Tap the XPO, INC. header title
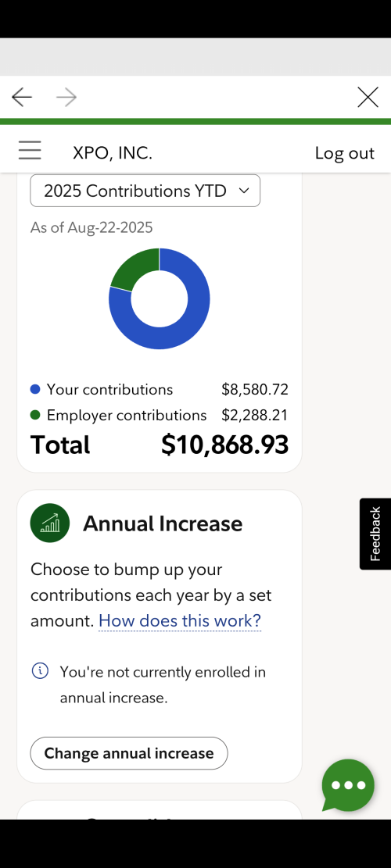Image resolution: width=391 pixels, height=868 pixels. (x=113, y=153)
